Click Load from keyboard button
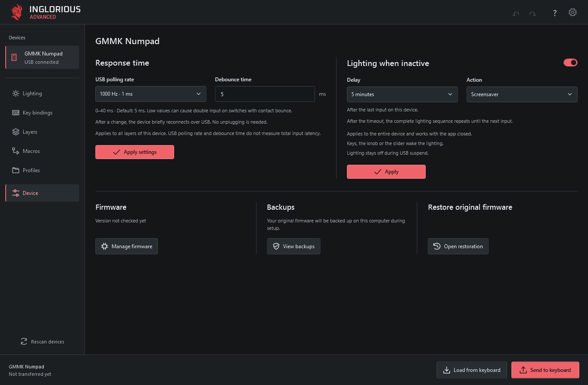The height and width of the screenshot is (385, 588). click(x=472, y=370)
